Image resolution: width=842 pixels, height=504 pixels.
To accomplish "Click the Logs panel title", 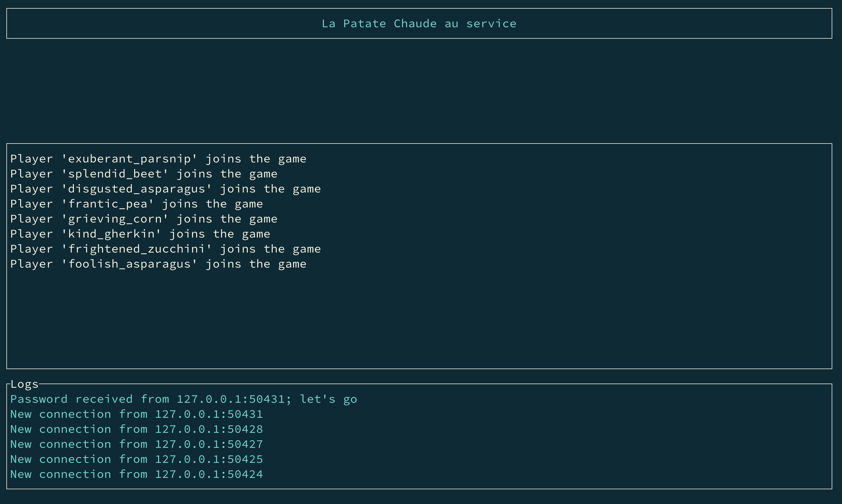I will pyautogui.click(x=25, y=384).
